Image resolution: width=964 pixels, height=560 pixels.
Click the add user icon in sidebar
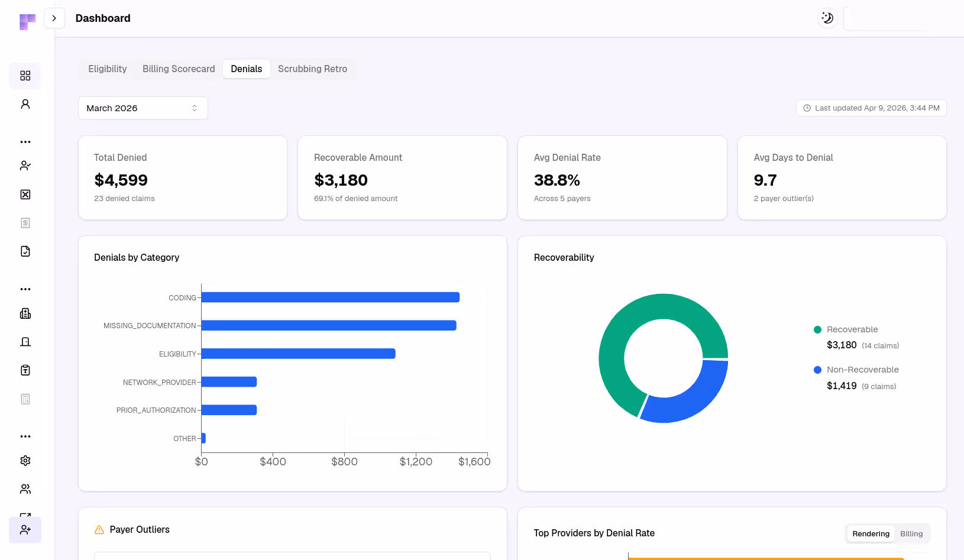click(25, 530)
